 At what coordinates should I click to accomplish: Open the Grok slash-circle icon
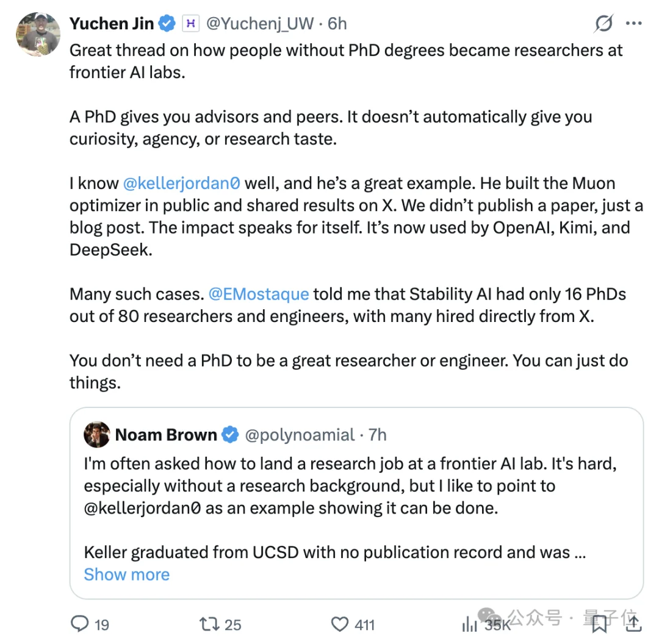pyautogui.click(x=603, y=24)
